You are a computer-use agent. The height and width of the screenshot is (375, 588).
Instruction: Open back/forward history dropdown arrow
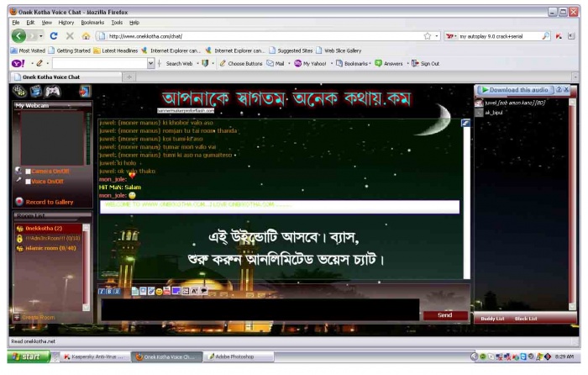pos(40,36)
